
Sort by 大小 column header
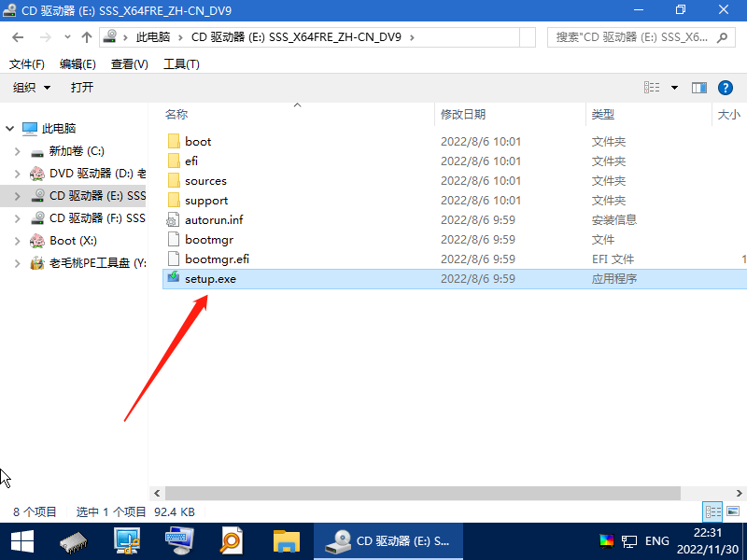[729, 114]
